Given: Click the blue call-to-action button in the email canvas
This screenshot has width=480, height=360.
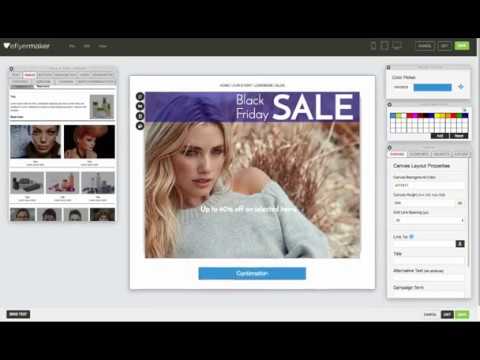Looking at the screenshot, I should coord(252,274).
